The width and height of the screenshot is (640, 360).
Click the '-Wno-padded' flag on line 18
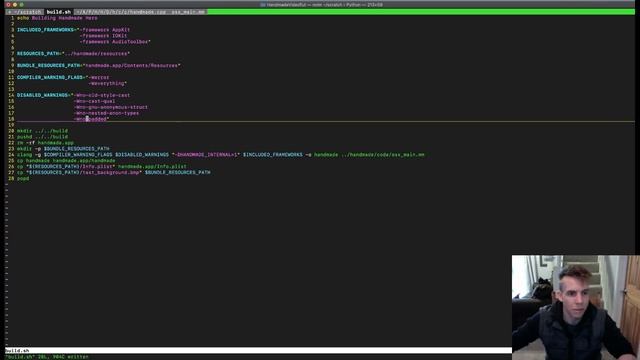click(90, 119)
